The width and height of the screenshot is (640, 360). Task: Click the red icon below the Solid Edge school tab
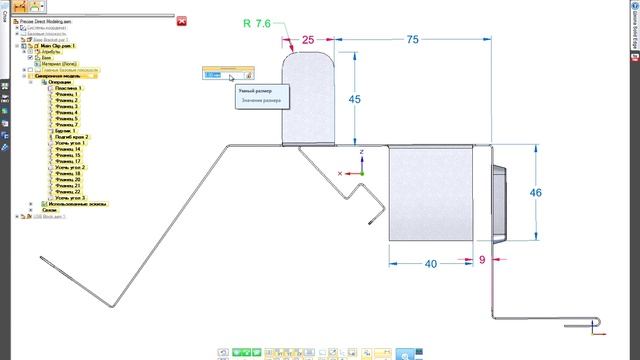click(x=635, y=58)
